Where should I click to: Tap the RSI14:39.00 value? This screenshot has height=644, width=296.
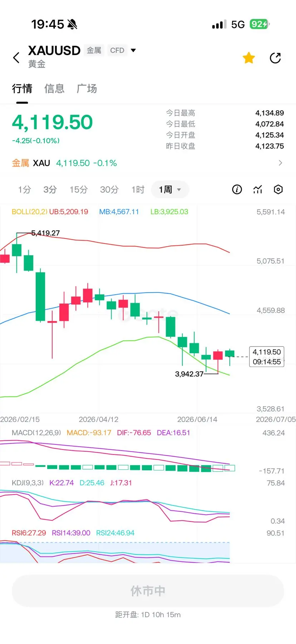pos(71,533)
